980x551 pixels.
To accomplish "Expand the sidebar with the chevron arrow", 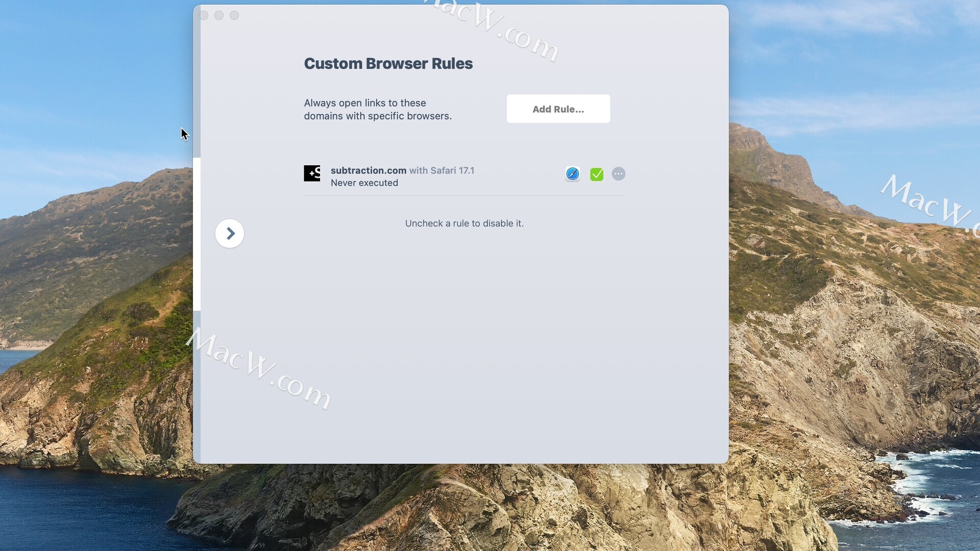I will click(230, 234).
